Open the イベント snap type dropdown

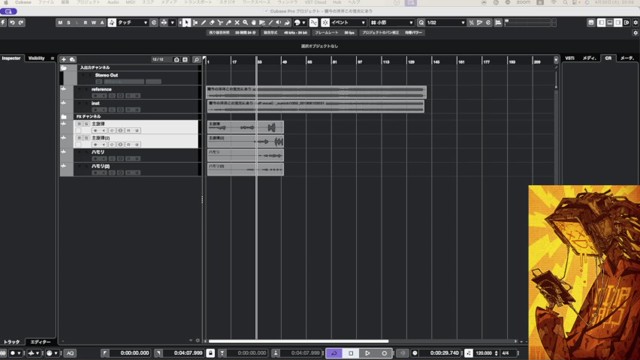348,22
